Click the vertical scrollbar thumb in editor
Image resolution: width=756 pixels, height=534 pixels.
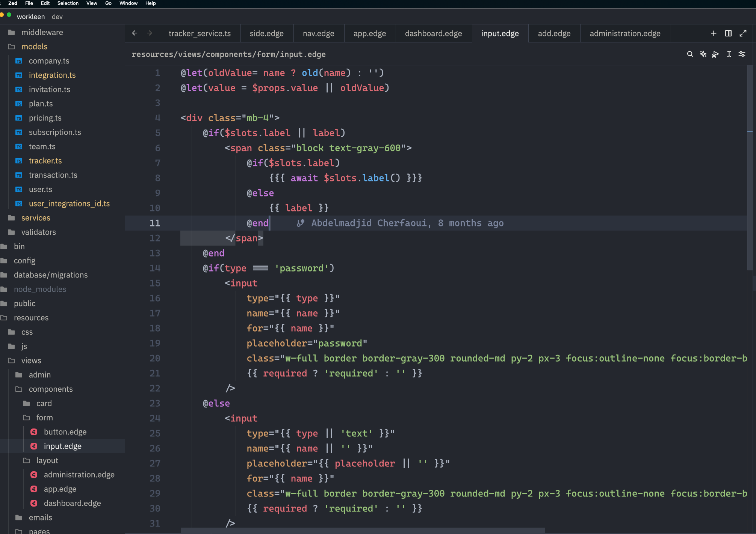click(750, 167)
